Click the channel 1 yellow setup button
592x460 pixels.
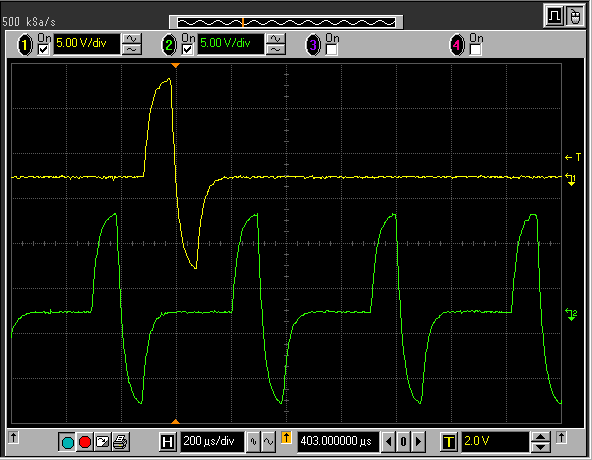click(x=25, y=45)
